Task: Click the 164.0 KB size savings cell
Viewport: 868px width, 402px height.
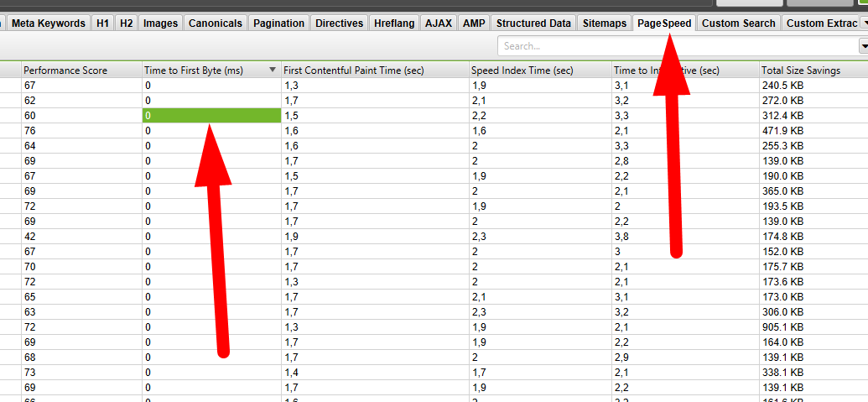Action: [813, 342]
